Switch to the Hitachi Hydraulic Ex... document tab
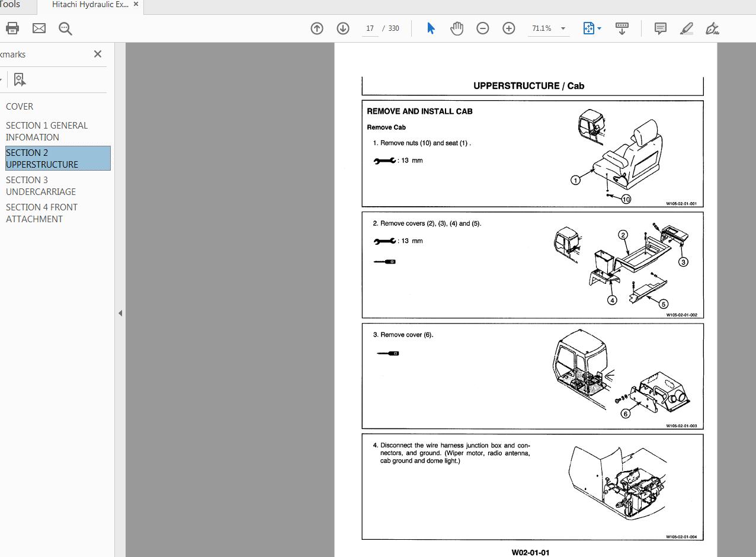 [x=89, y=5]
